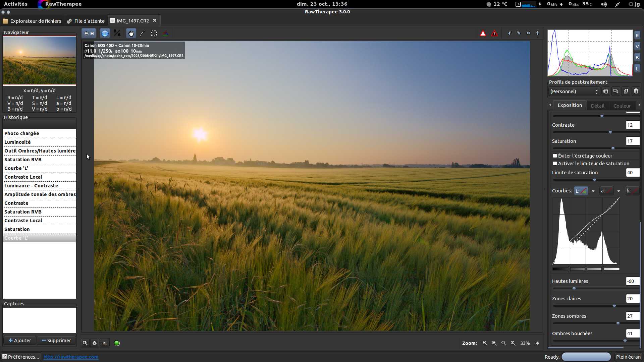This screenshot has height=362, width=644.
Task: Click the Hautes lumières slider handle
Action: click(574, 288)
